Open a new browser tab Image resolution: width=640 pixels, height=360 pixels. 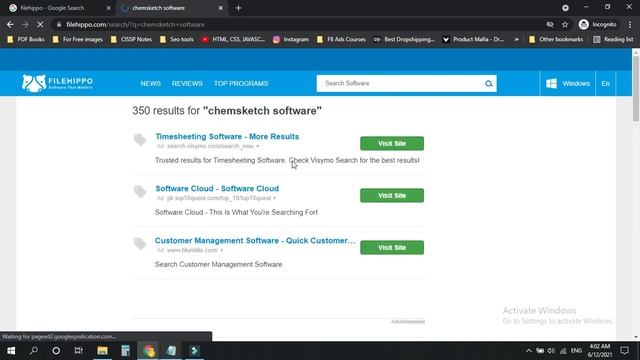(238, 8)
